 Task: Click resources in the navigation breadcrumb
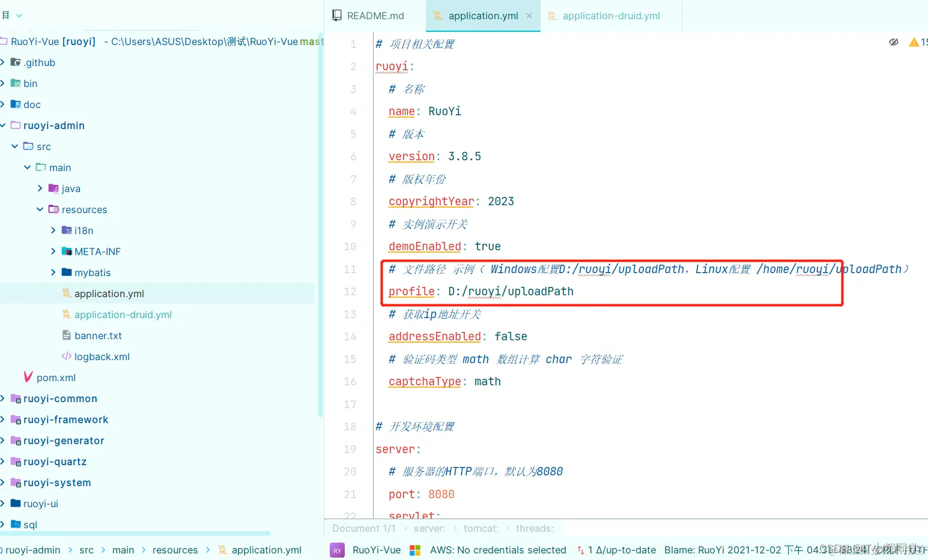pos(175,550)
